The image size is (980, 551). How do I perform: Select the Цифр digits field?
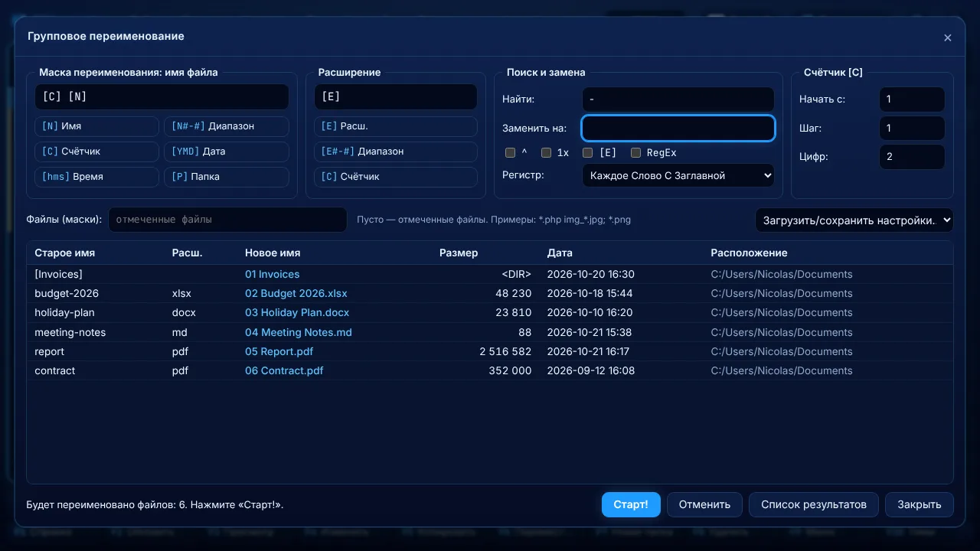tap(912, 157)
